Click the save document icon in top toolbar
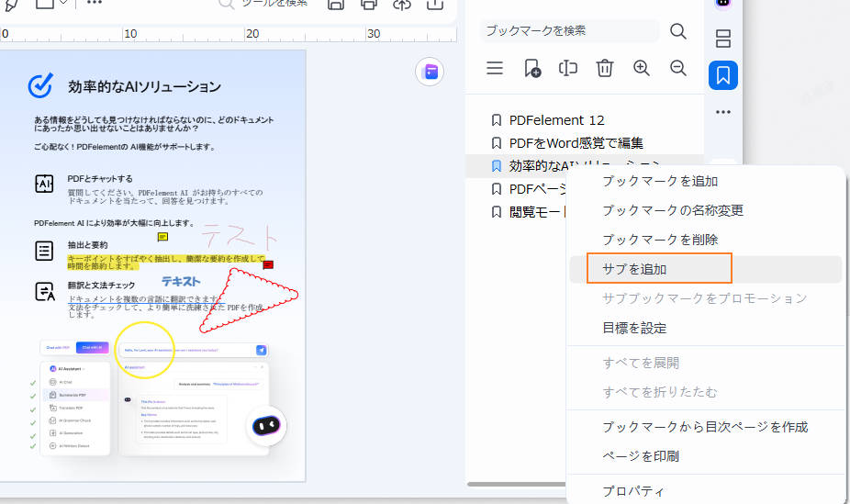 (336, 5)
